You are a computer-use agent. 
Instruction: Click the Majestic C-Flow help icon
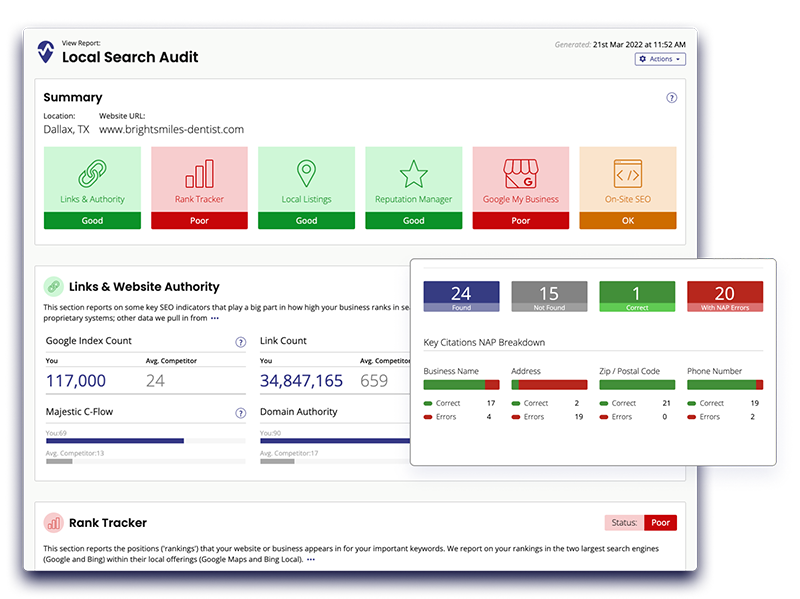240,412
